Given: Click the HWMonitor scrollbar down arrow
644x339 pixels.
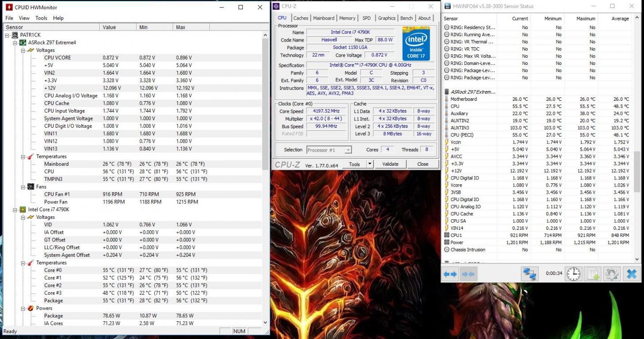Looking at the screenshot, I should pyautogui.click(x=266, y=323).
